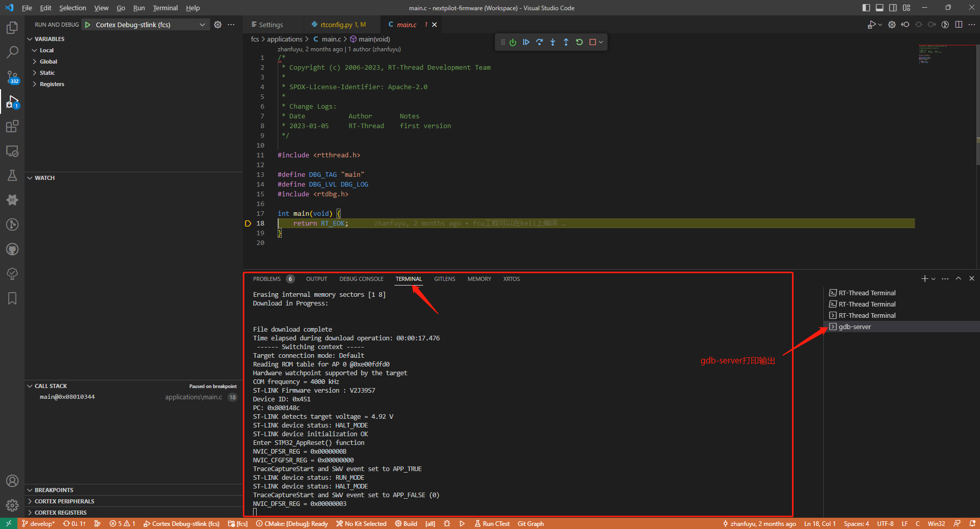Toggle the panel layout button
The image size is (980, 529).
880,8
